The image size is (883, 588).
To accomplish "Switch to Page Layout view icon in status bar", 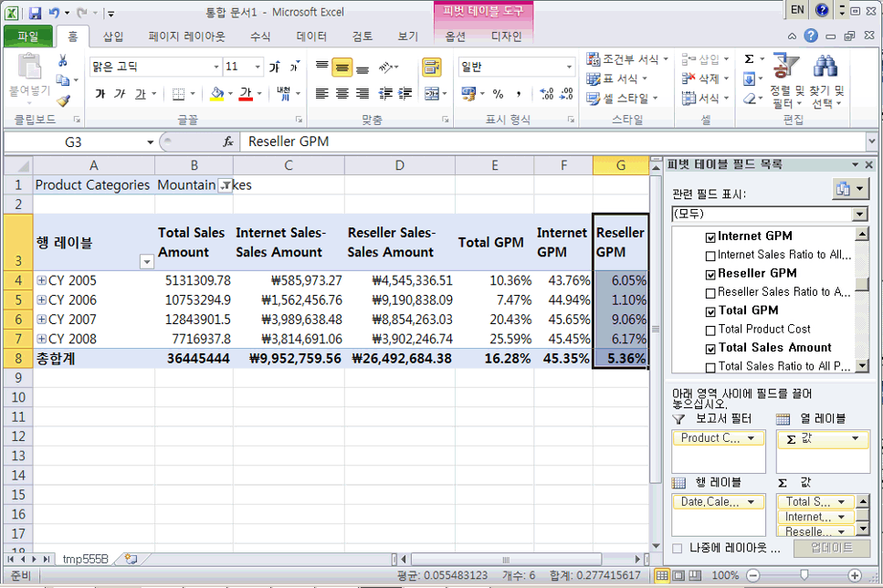I will click(679, 575).
